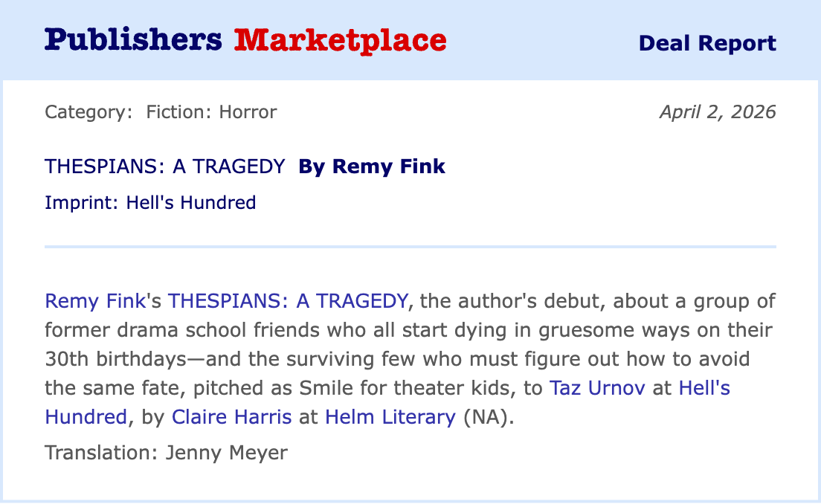Click the Imprint: Hell's Hundred line

click(x=150, y=202)
